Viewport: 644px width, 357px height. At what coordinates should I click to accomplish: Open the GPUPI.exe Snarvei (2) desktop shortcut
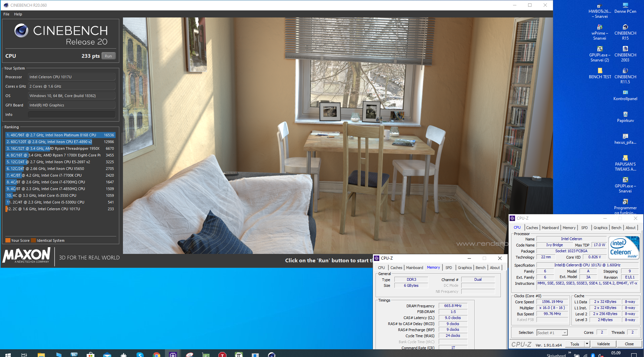(600, 54)
